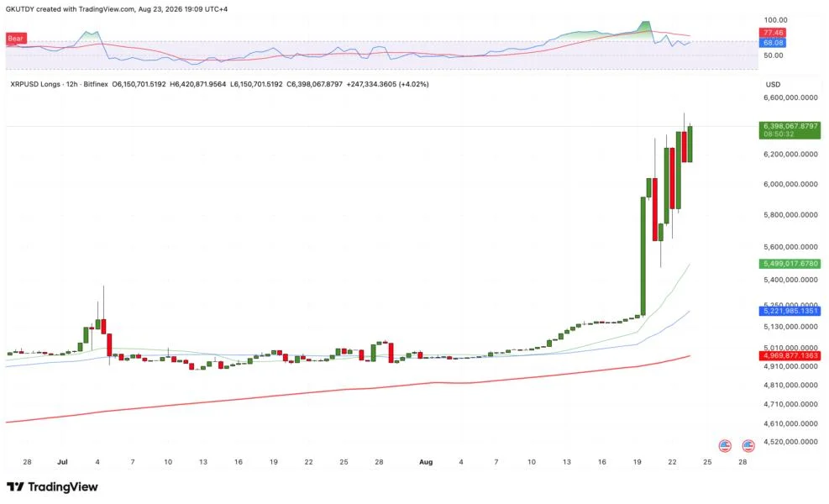Click the 5,800,000.0000 price scale label
Viewport: 829px width, 504px height.
click(790, 215)
